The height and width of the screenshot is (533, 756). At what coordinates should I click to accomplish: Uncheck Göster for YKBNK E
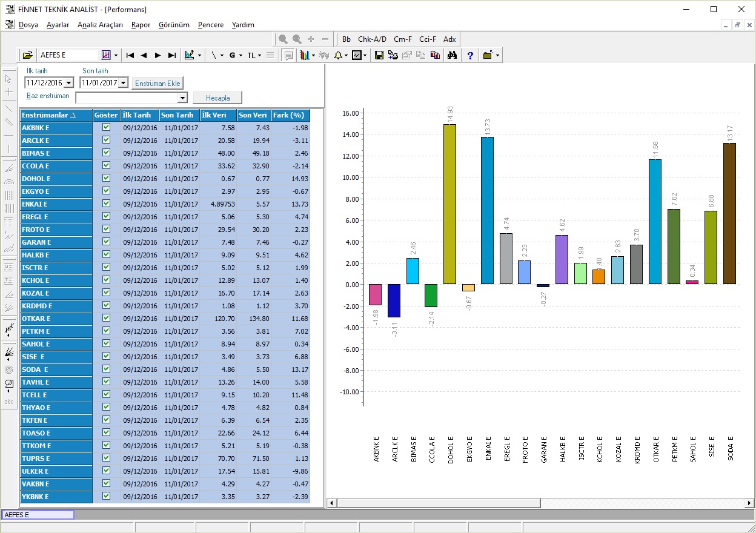107,497
